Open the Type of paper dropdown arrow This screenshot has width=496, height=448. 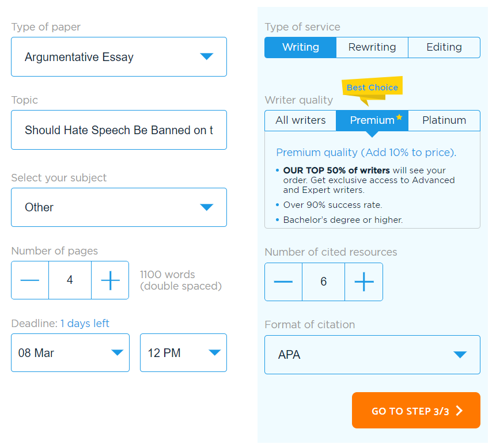(x=207, y=56)
